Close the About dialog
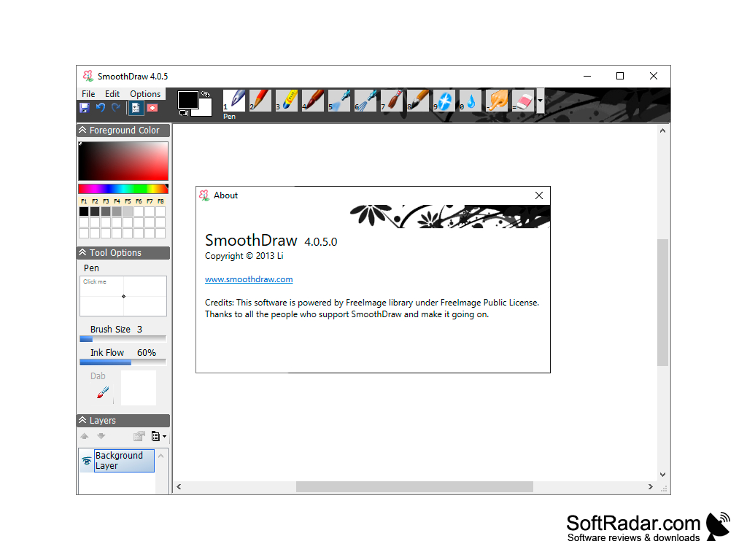Screen dimensions: 747x560 [x=539, y=195]
